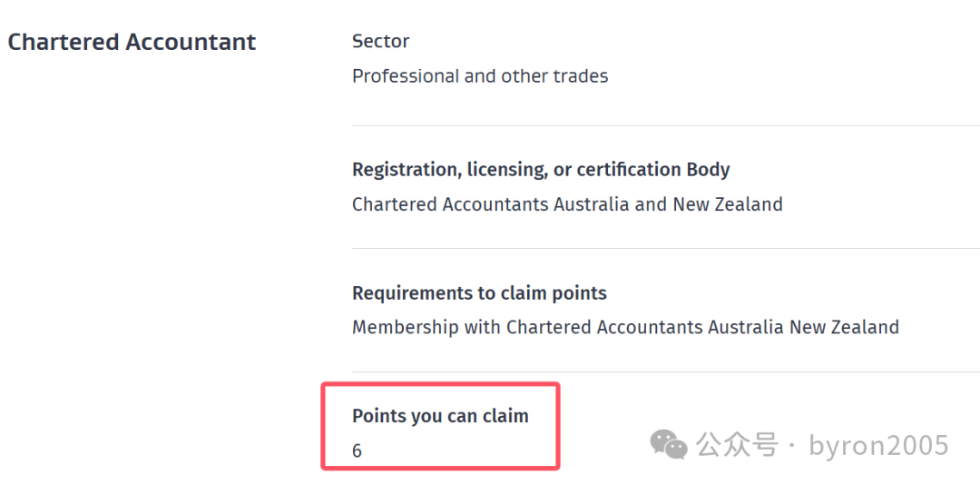This screenshot has height=485, width=980.
Task: Select the Sector label
Action: click(x=380, y=41)
